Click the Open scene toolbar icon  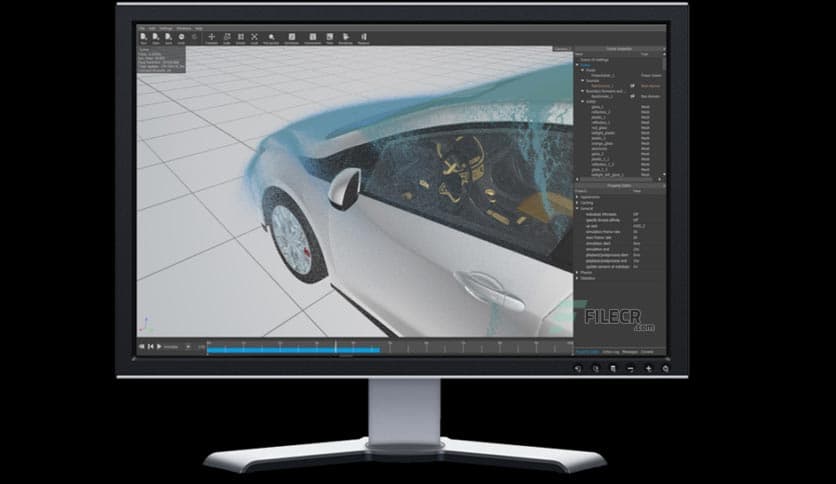156,38
